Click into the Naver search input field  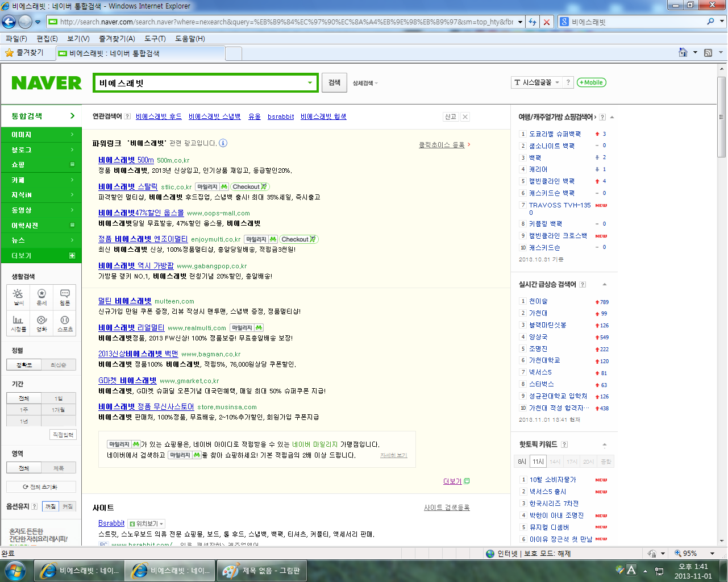tap(199, 83)
